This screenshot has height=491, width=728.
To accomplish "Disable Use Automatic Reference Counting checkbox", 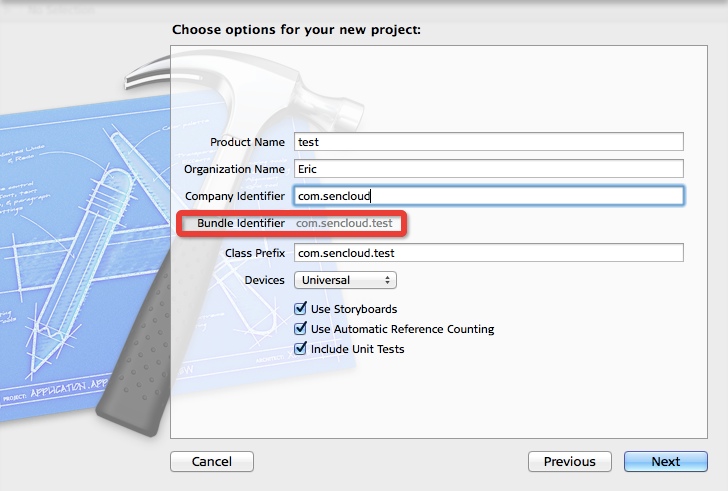I will click(300, 329).
